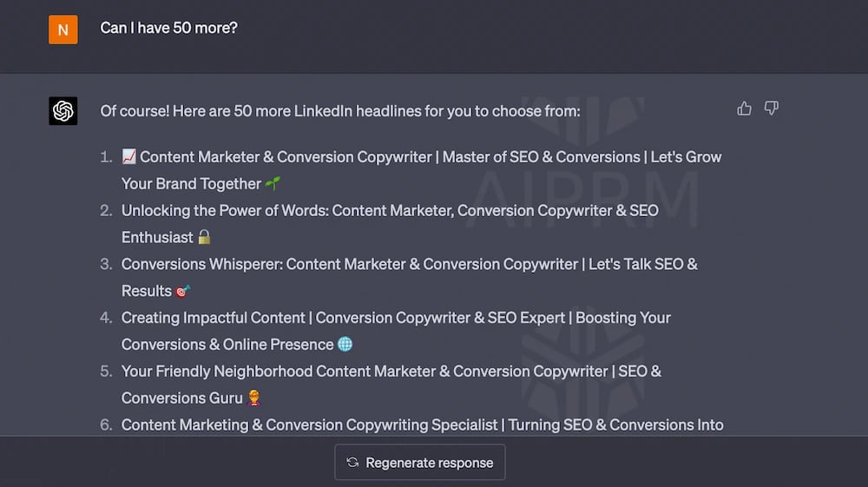The image size is (868, 487).
Task: Click the user message 'Can I have 50 more?'
Action: tap(169, 28)
